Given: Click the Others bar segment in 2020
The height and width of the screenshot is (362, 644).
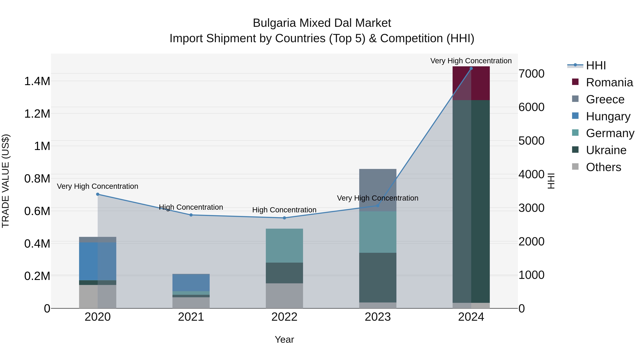Looking at the screenshot, I should [98, 297].
